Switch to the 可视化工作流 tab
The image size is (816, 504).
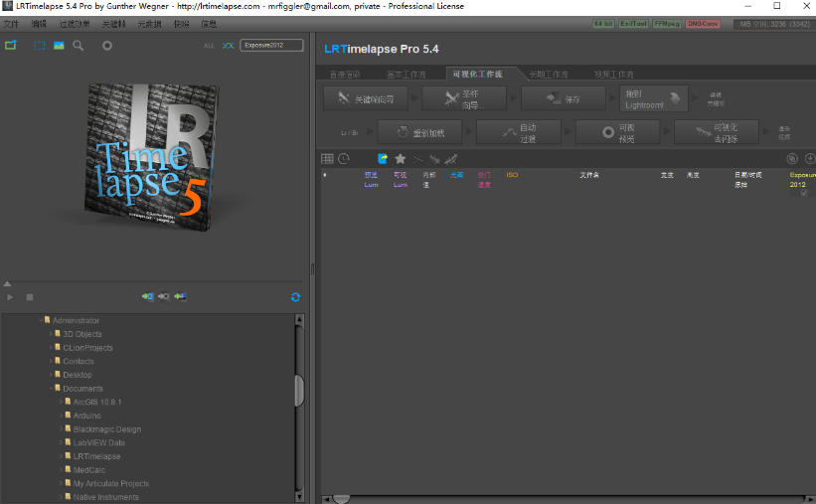tap(477, 74)
